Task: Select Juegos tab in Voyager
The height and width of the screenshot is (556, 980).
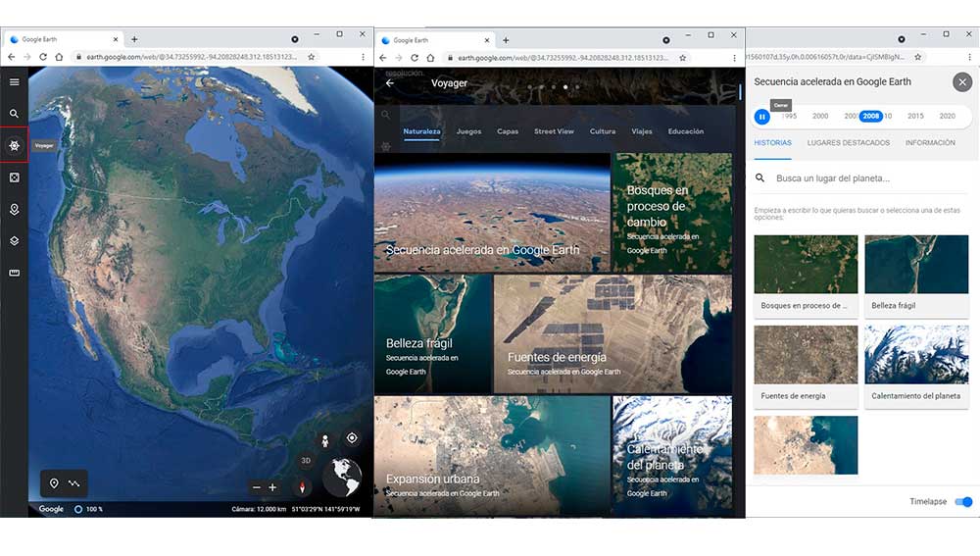Action: coord(468,131)
